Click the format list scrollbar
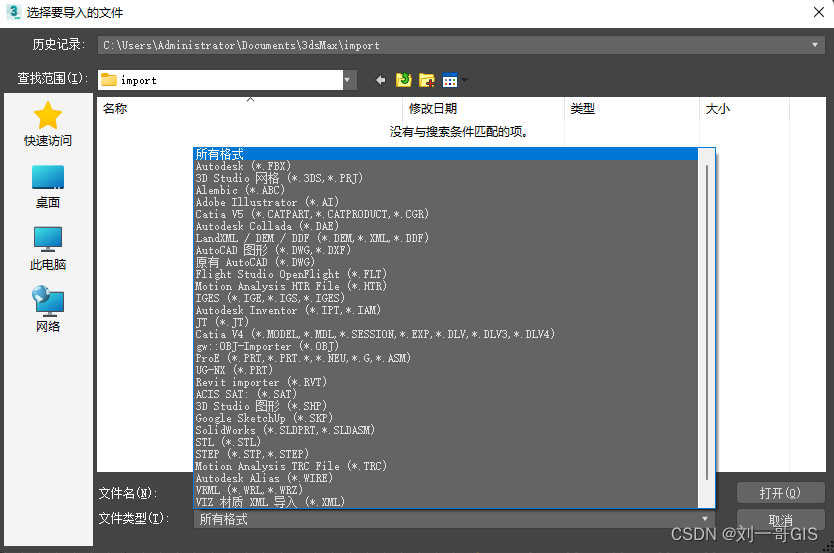Viewport: 834px width, 553px height. 706,322
